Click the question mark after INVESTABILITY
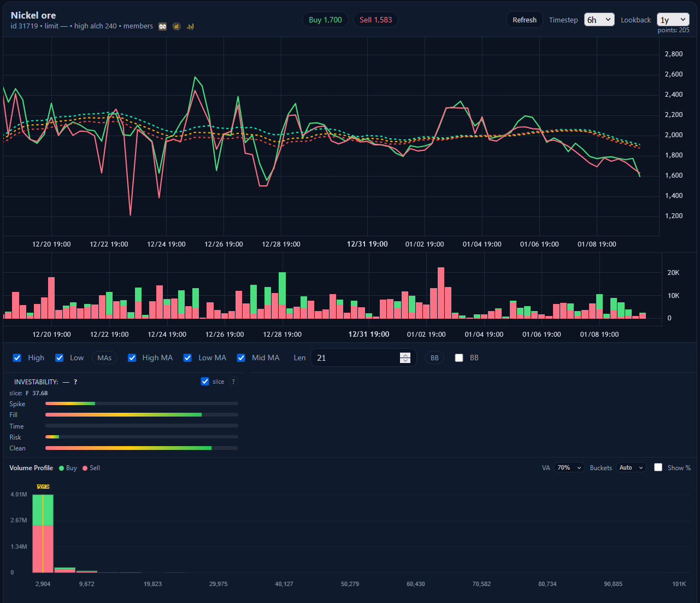 pos(75,382)
